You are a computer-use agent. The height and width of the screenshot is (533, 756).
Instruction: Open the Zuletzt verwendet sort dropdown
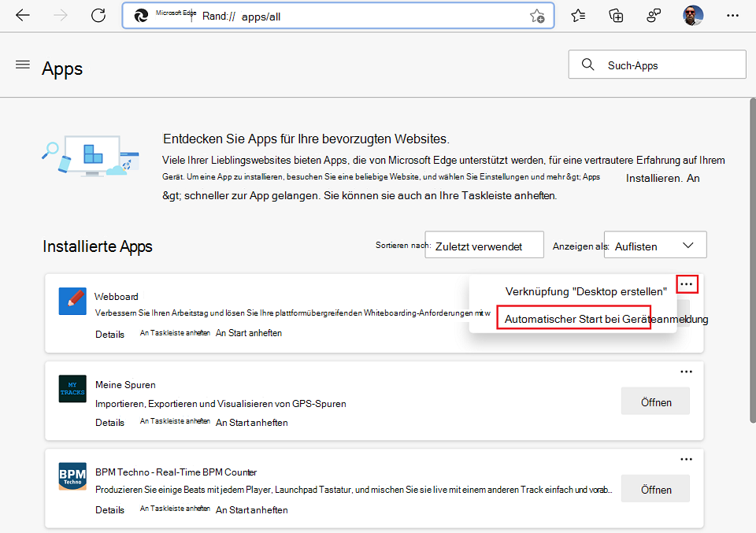point(484,244)
